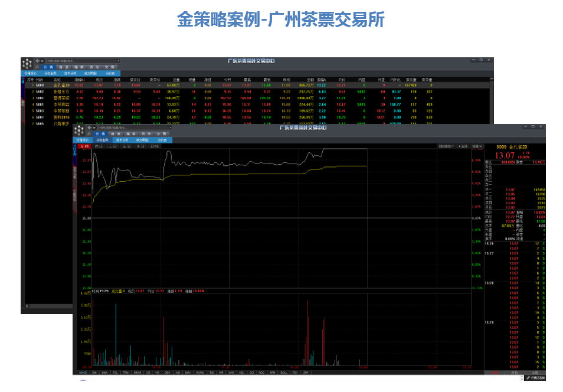Switch chart to the 三日 period
This screenshot has width=563, height=392.
coord(113,146)
